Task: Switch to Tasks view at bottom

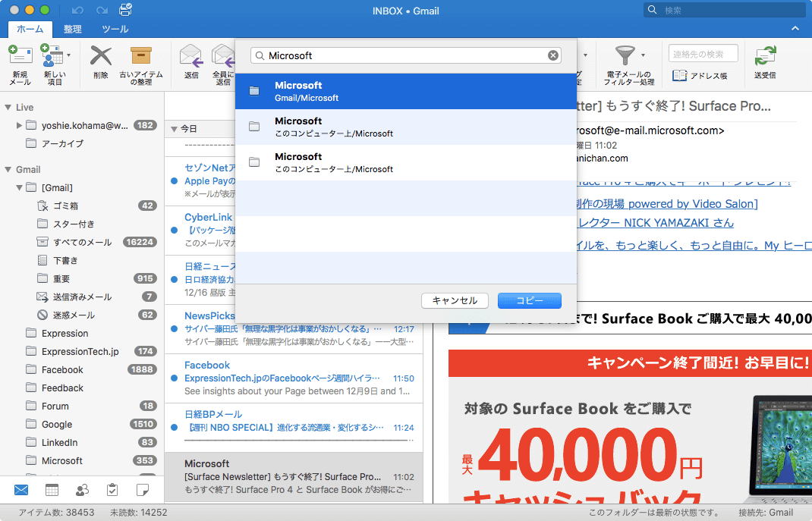Action: click(112, 489)
